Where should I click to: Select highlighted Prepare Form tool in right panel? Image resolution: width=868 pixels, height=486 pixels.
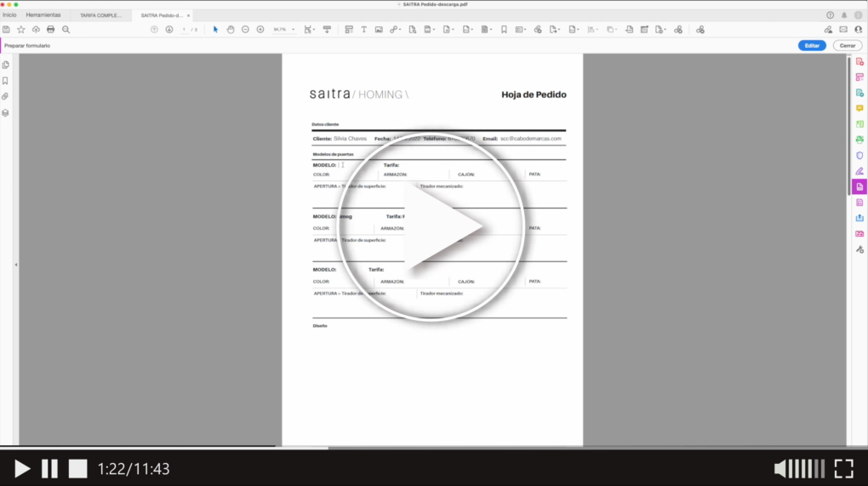coord(859,186)
